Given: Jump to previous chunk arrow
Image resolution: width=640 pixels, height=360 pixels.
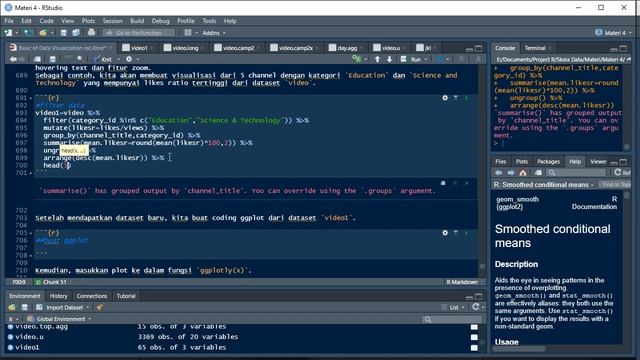Looking at the screenshot, I should click(x=377, y=59).
